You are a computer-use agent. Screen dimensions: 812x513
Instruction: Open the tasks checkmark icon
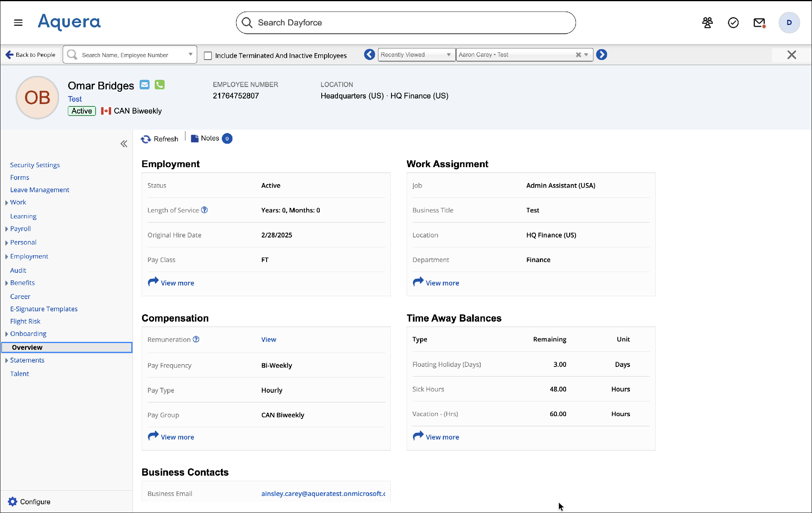pyautogui.click(x=733, y=23)
